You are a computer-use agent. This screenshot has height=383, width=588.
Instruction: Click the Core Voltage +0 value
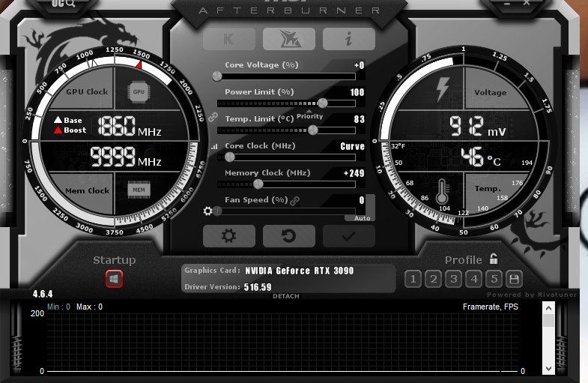[360, 65]
